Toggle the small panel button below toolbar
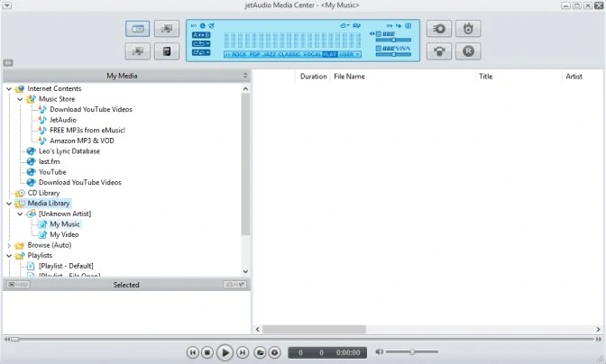 point(8,62)
